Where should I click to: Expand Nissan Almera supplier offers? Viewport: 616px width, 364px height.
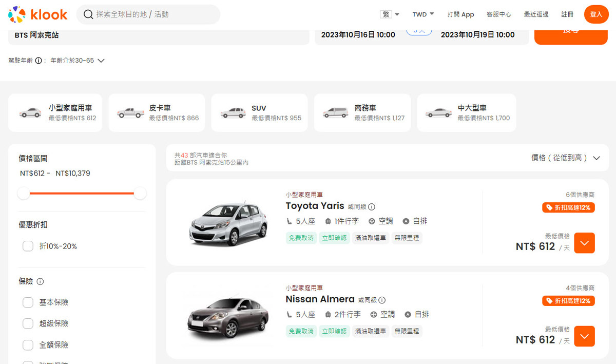click(x=584, y=336)
